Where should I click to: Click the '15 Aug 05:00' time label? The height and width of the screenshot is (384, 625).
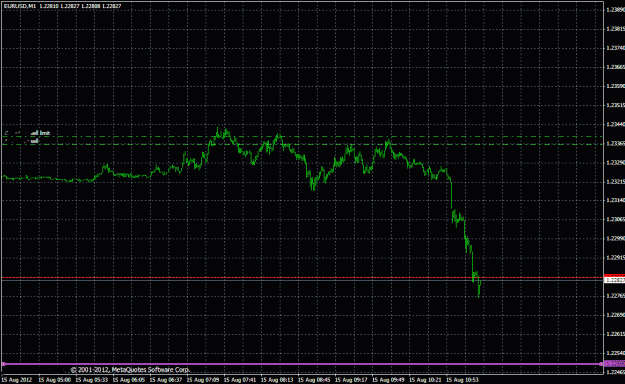click(54, 380)
